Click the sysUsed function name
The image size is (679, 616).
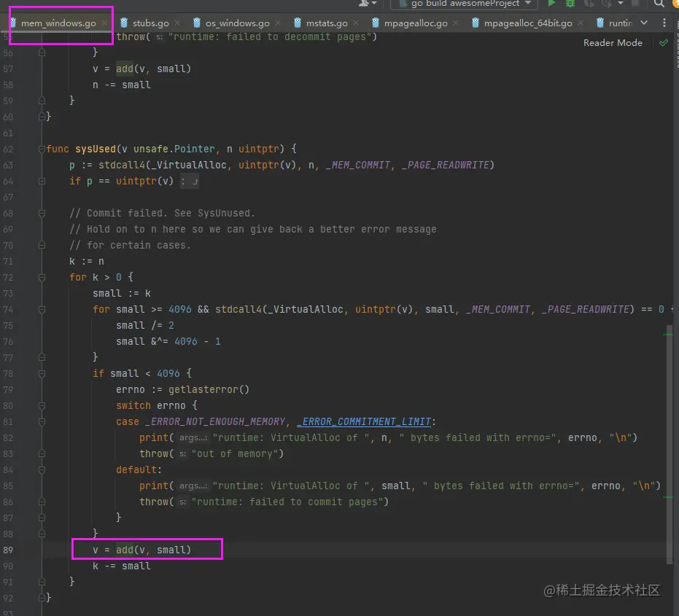pos(96,149)
